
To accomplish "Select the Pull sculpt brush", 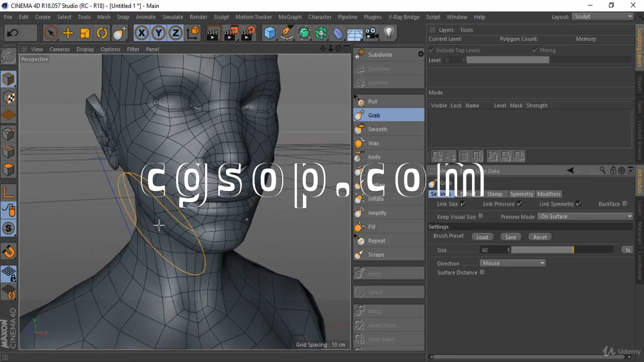I will 373,102.
